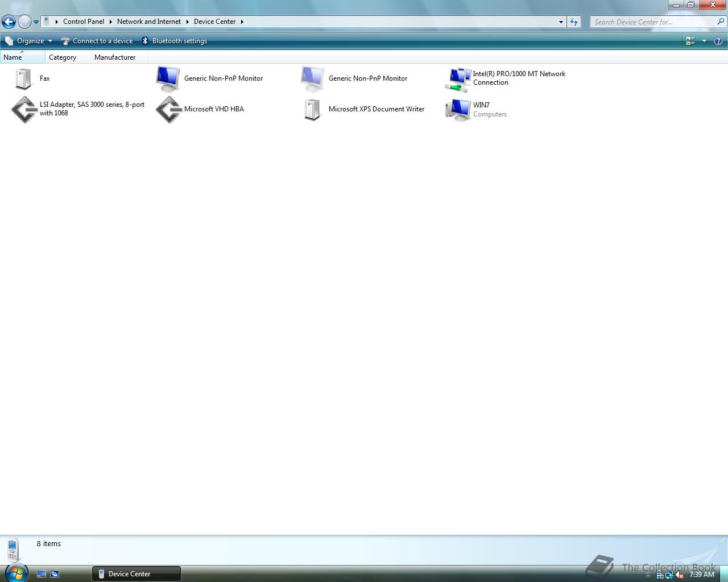Viewport: 728px width, 582px height.
Task: Click the address bar location icon
Action: (47, 22)
